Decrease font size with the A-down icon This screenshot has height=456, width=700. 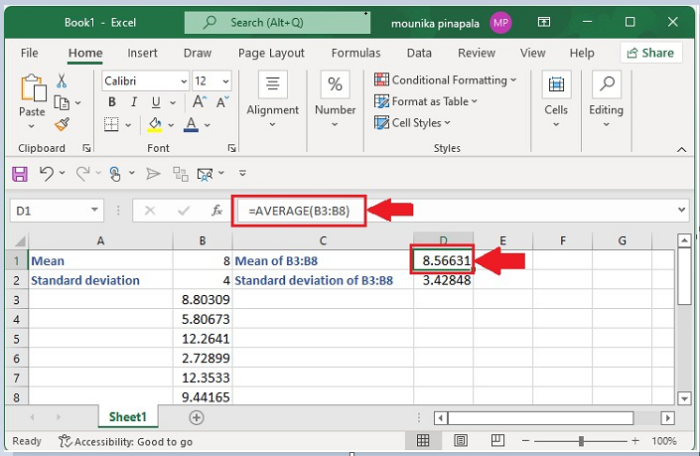(x=222, y=102)
